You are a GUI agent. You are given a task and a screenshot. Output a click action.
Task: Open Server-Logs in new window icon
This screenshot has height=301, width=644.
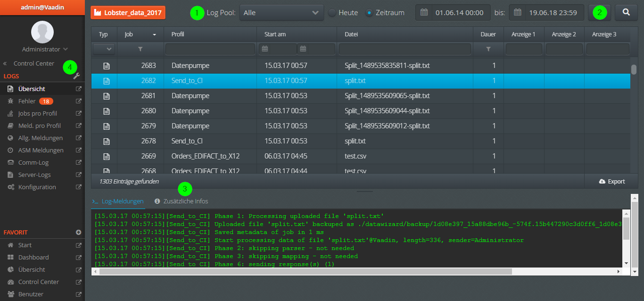click(78, 175)
